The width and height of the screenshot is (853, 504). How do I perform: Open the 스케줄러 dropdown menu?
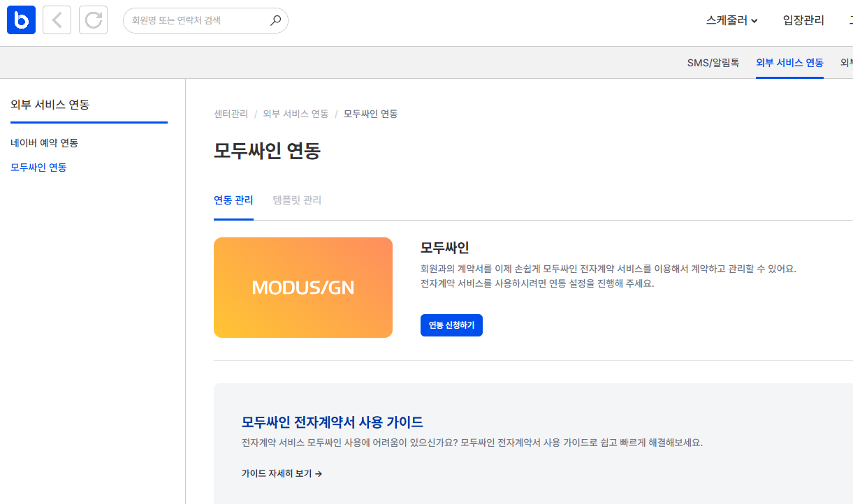(731, 20)
